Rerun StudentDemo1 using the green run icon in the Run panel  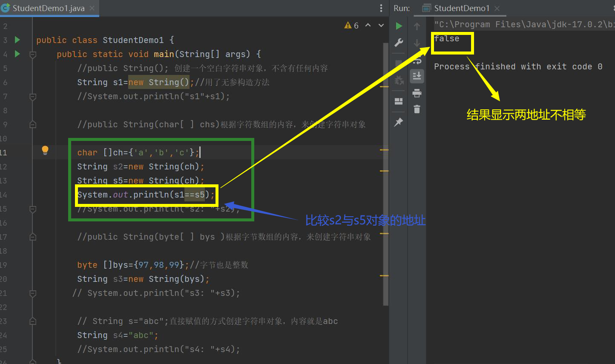tap(399, 26)
